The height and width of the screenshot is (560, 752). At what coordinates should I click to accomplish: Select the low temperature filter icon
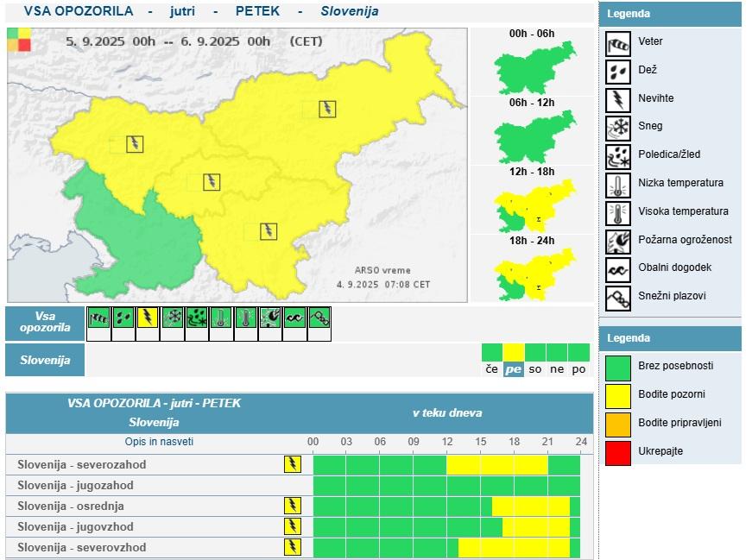click(222, 318)
